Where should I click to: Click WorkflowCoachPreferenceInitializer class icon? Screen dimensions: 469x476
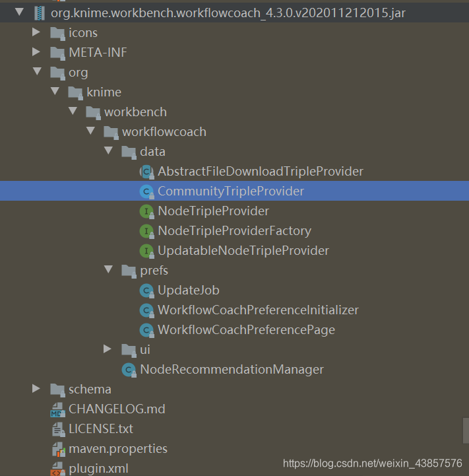pos(147,310)
